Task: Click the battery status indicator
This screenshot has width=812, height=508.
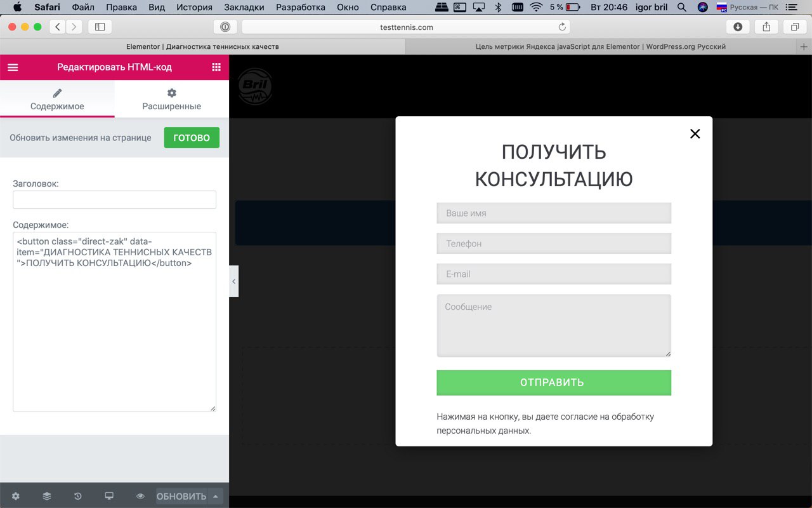Action: click(565, 7)
